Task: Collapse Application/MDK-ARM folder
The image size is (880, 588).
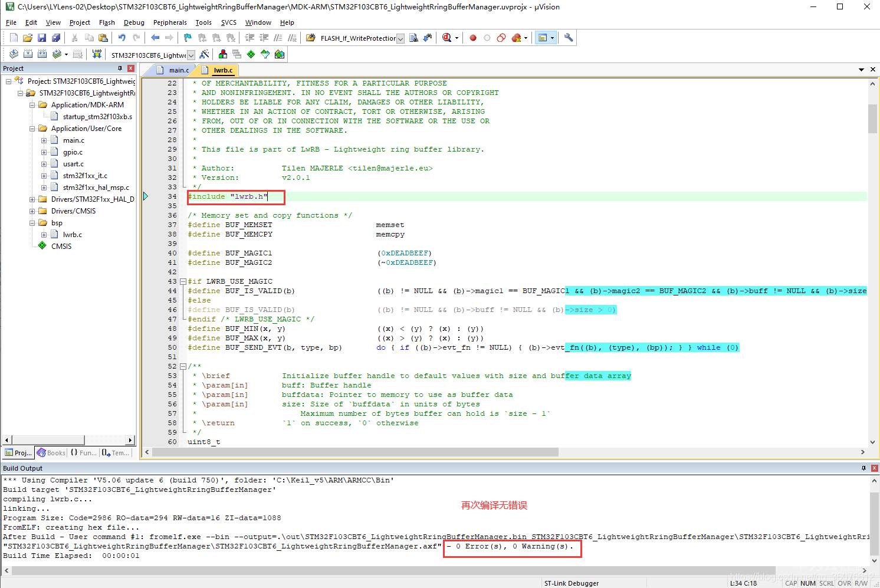Action: pos(32,105)
